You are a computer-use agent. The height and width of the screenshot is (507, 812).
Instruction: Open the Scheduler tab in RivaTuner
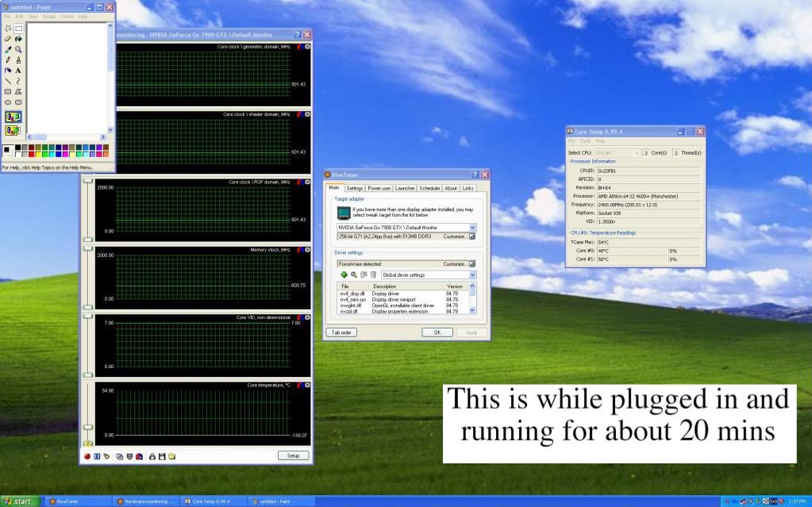click(429, 188)
